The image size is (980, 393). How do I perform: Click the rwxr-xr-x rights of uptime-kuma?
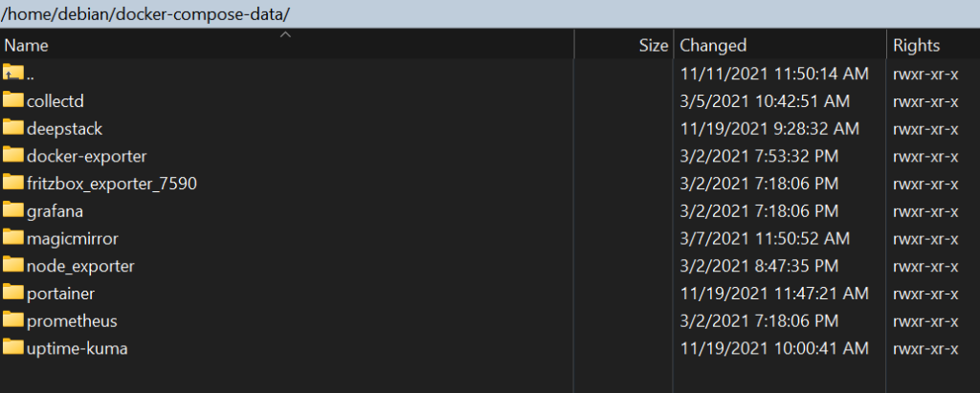click(x=925, y=348)
